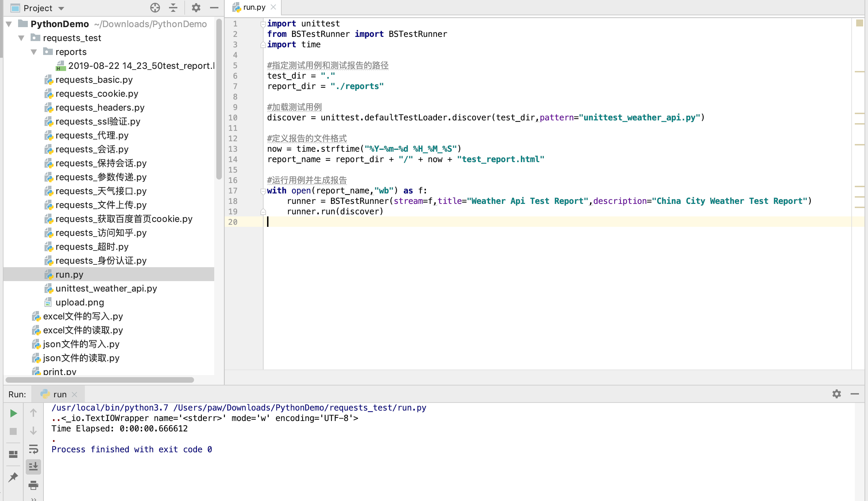Collapse the requests_test folder
Viewport: 868px width, 501px height.
point(22,38)
